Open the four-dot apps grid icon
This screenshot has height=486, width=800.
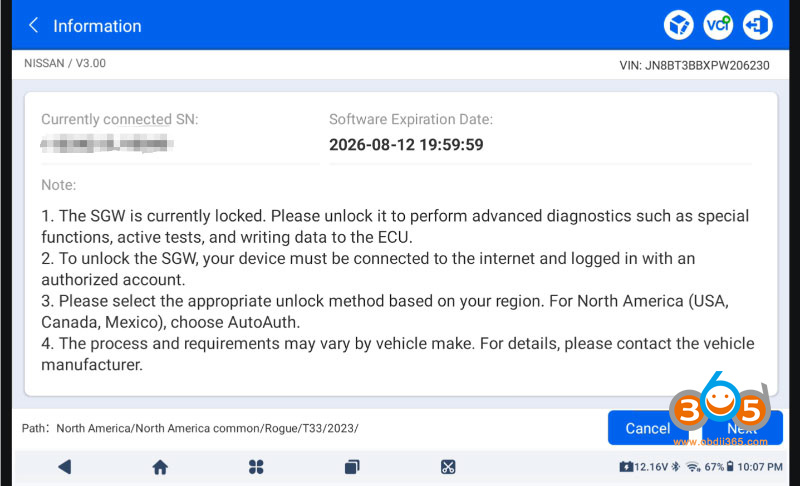(x=256, y=467)
